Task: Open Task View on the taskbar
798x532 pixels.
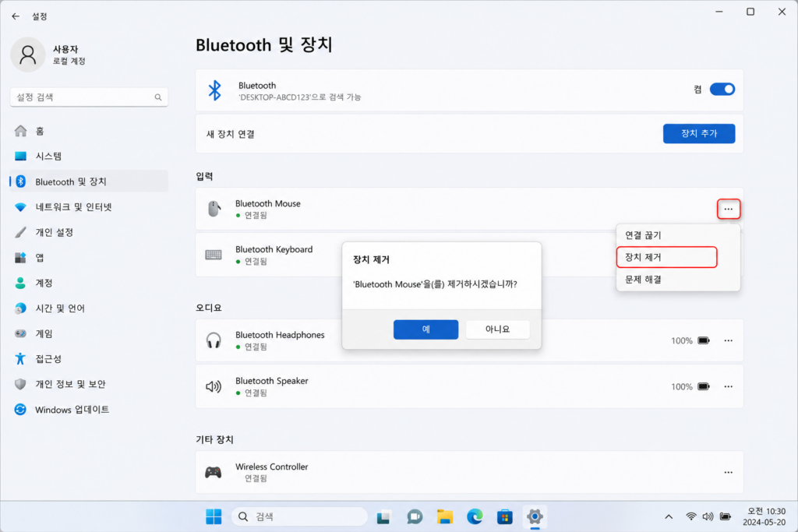Action: click(383, 517)
